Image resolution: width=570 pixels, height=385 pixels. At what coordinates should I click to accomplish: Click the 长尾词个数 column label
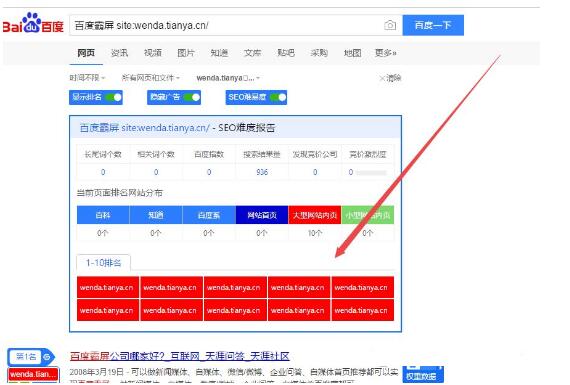pos(103,155)
